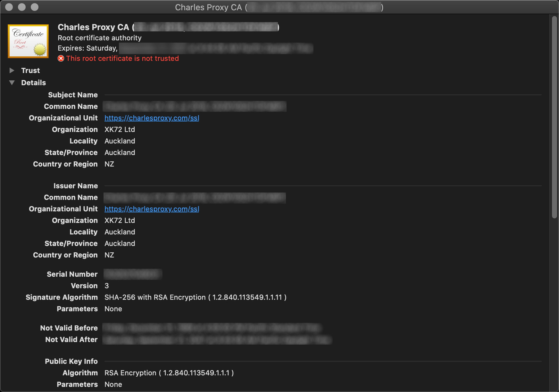Select Subject Name Locality value Auckland

(x=120, y=141)
